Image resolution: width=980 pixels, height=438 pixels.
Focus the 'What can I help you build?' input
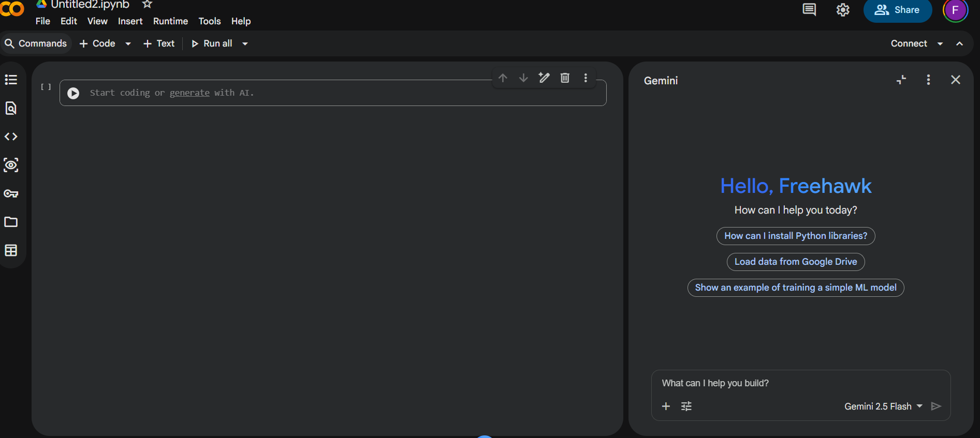(801, 383)
